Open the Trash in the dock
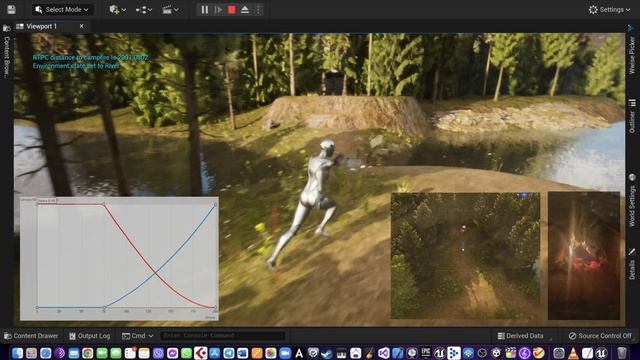The height and width of the screenshot is (360, 640). tap(622, 353)
